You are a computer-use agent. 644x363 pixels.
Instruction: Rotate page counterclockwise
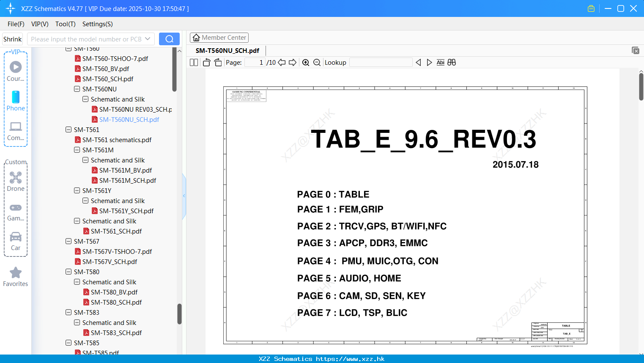pos(206,62)
